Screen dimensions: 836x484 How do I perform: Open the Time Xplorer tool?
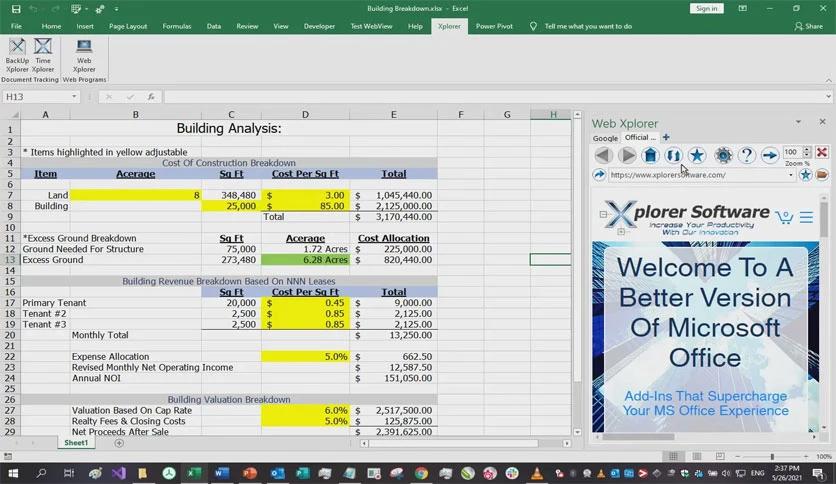43,55
